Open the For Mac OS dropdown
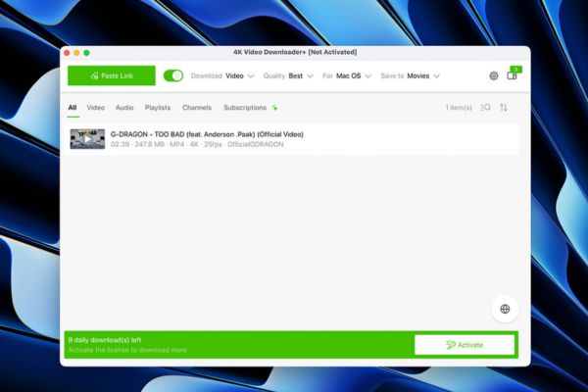The image size is (588, 392). click(x=347, y=75)
